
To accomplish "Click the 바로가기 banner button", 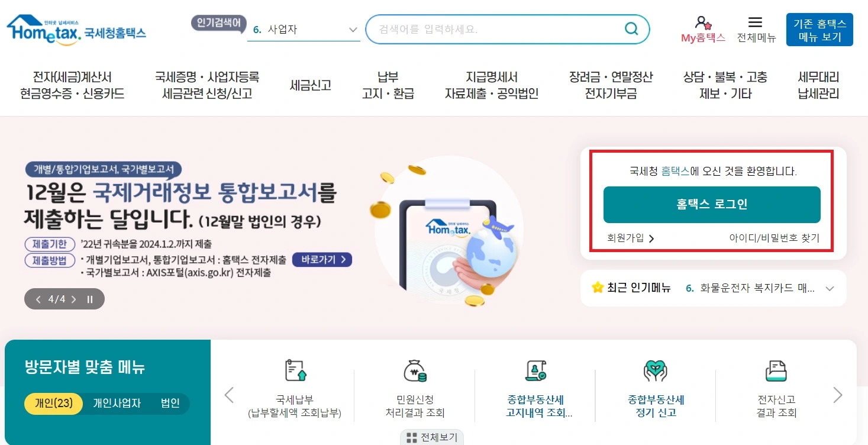I will click(321, 259).
